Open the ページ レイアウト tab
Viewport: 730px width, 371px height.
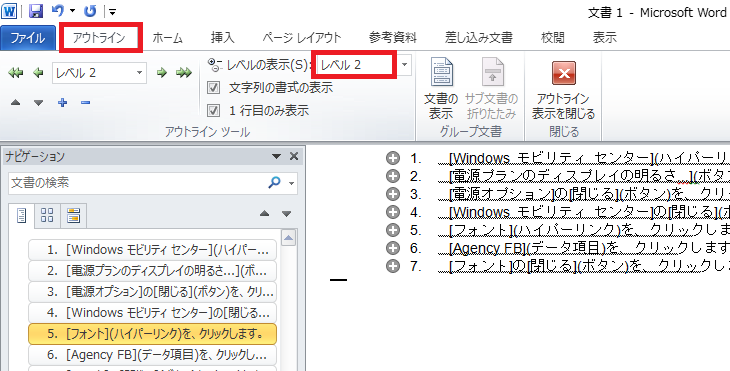(x=302, y=38)
